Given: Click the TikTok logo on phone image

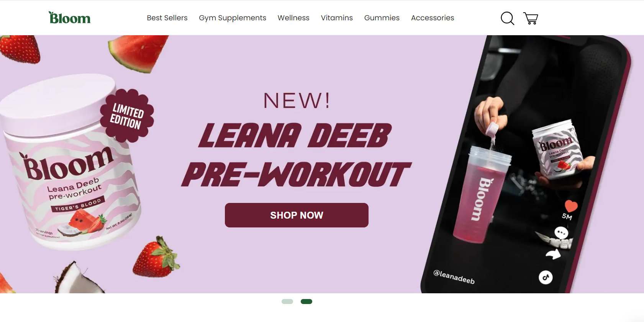Looking at the screenshot, I should 546,277.
